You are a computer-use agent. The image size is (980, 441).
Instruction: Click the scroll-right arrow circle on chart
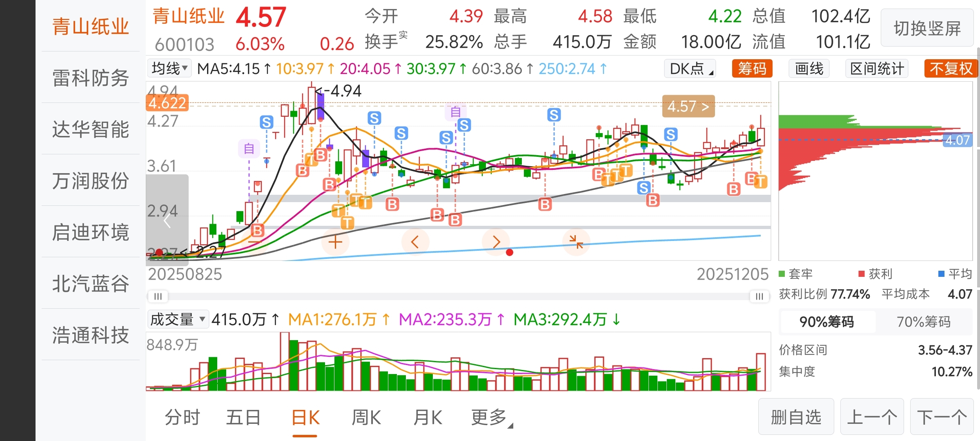[496, 242]
